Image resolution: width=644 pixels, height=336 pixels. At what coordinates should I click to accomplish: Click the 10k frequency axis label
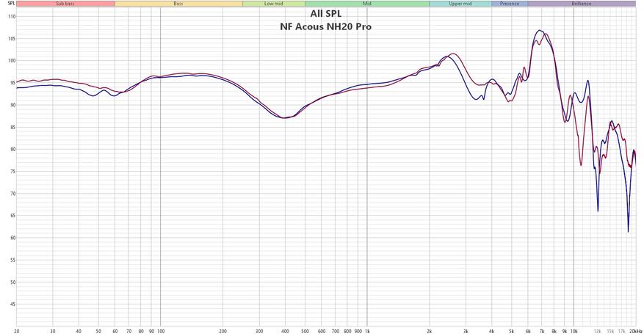pyautogui.click(x=574, y=331)
